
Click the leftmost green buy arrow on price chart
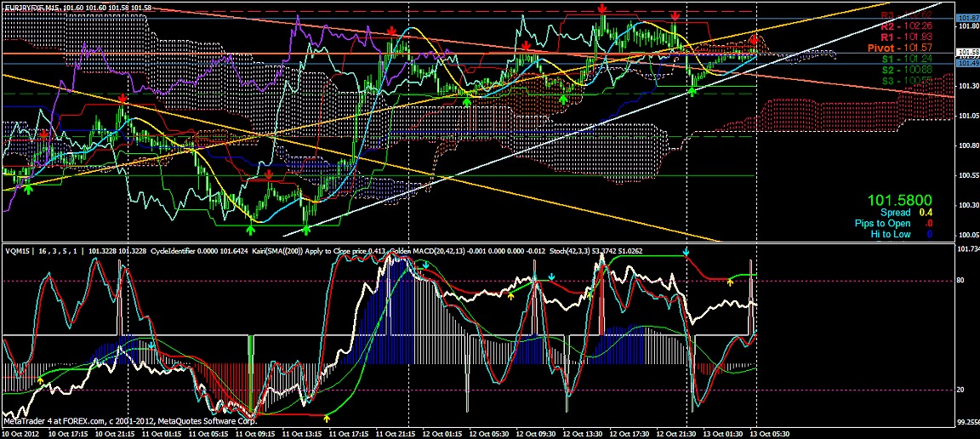[x=28, y=188]
